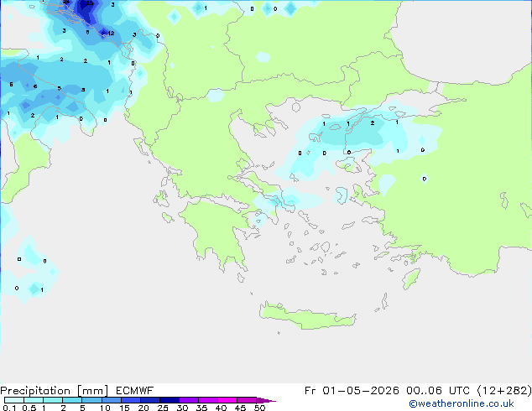
Task: Click the above-50 mm arrow tip of legend
Action: tap(266, 400)
